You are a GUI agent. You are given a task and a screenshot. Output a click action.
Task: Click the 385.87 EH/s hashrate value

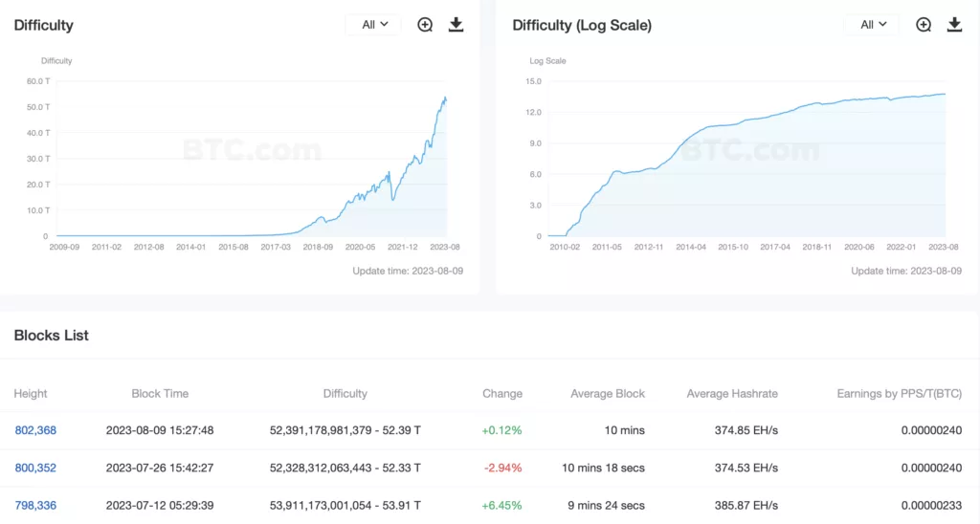pos(746,505)
